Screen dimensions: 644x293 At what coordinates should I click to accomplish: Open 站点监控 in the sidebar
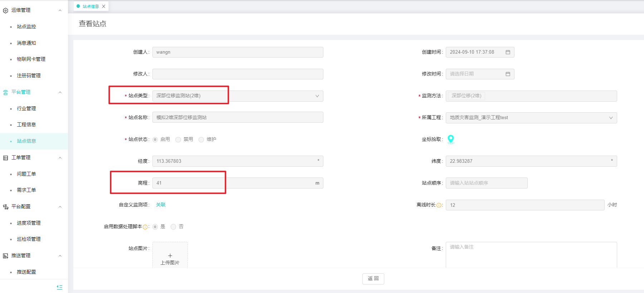[x=26, y=26]
